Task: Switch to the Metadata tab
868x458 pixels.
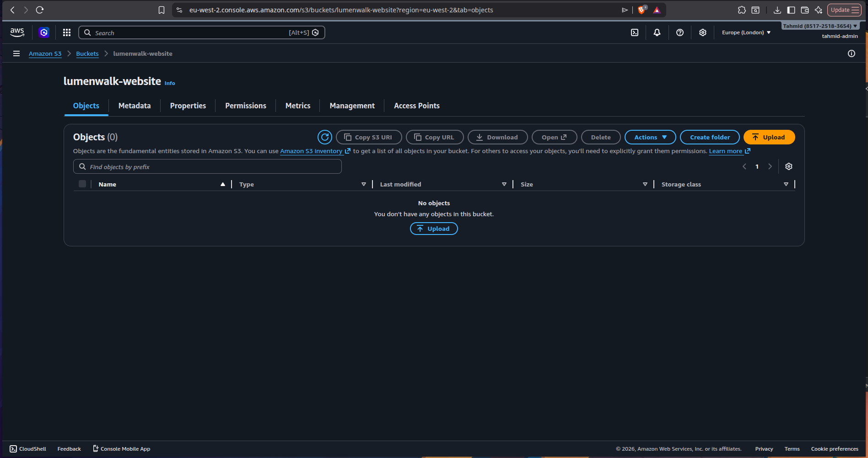Action: point(135,106)
